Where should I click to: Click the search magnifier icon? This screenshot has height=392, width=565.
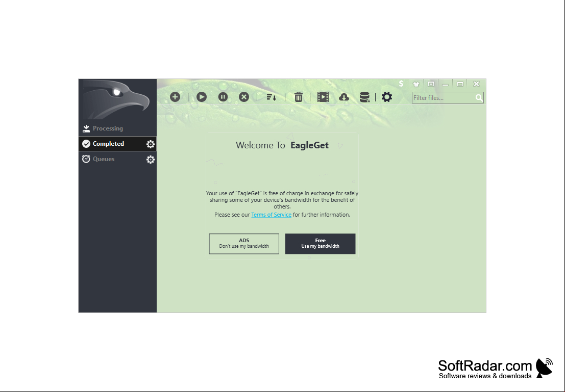[x=479, y=97]
